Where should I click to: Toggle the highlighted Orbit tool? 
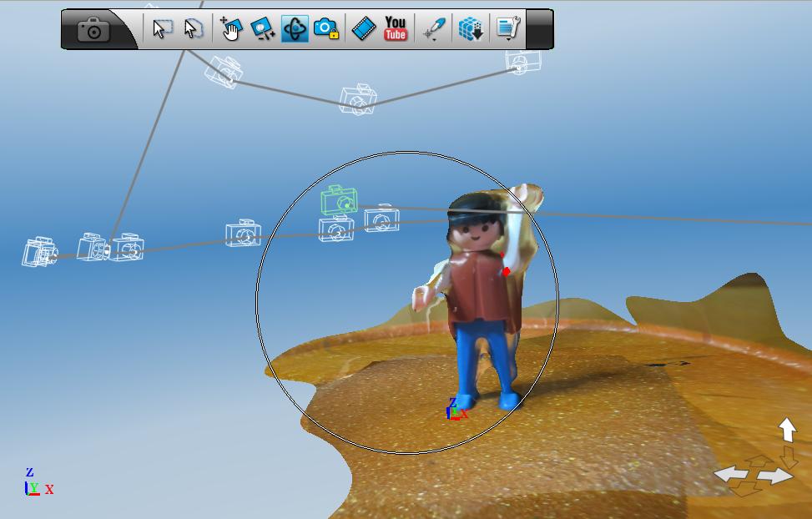pyautogui.click(x=295, y=28)
